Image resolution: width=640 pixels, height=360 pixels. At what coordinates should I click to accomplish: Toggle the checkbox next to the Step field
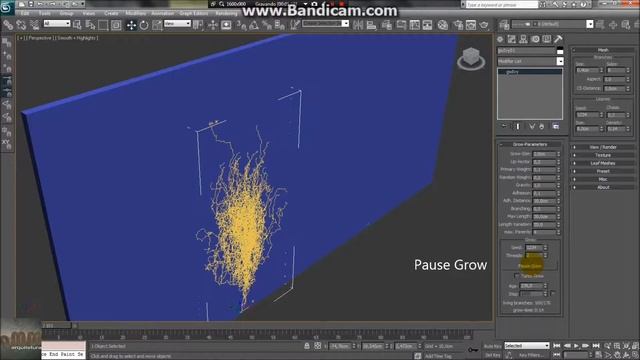point(553,293)
